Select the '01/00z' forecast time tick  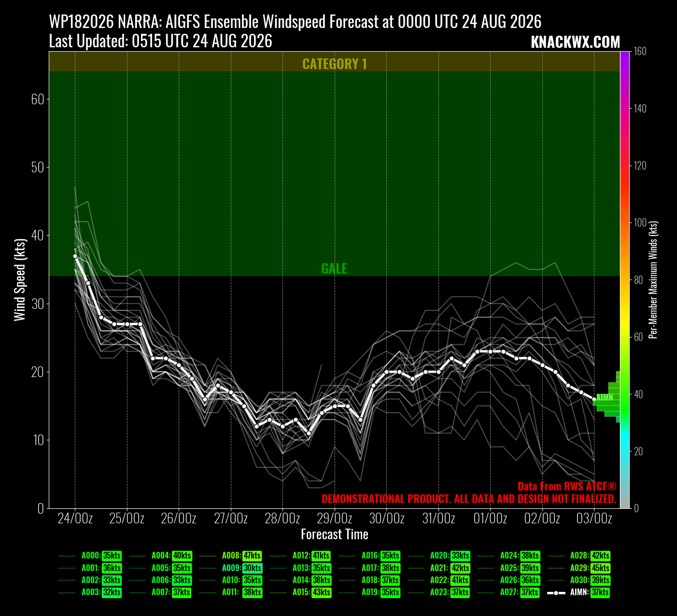[491, 519]
